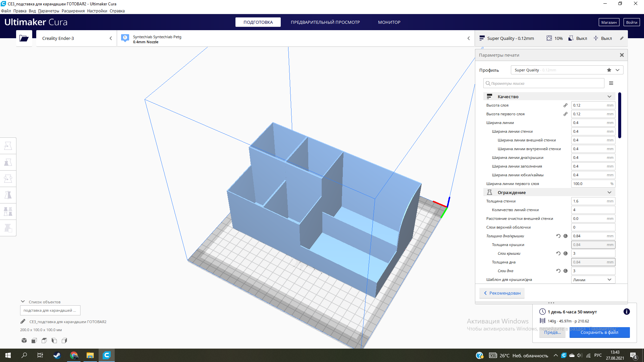Select the Rotate tool in left toolbar
644x362 pixels.
coord(8,179)
